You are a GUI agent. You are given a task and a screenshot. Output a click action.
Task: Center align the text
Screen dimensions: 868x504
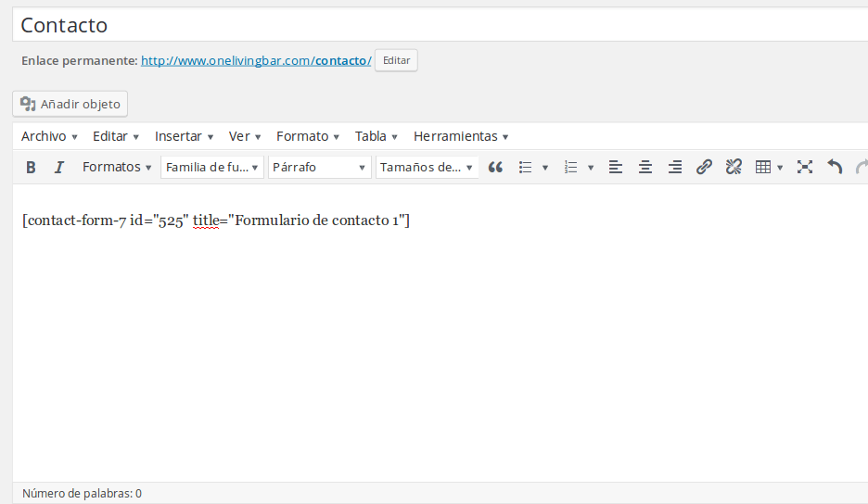pos(645,167)
